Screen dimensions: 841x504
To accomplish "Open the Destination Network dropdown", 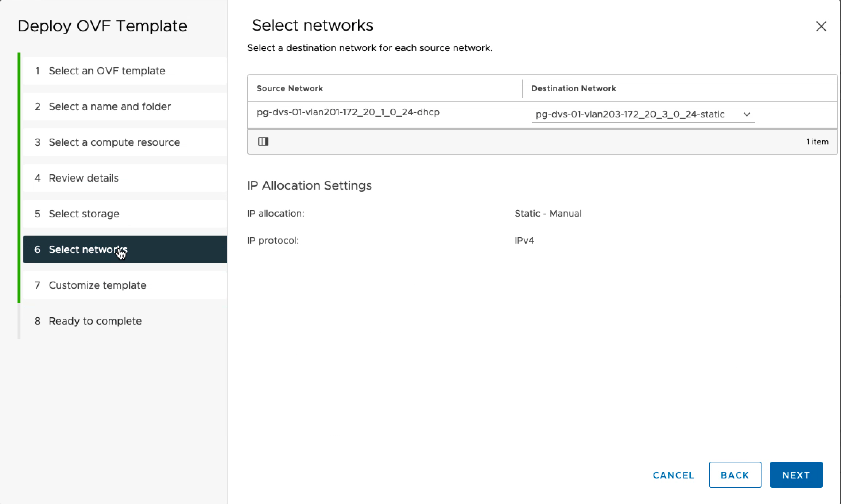I will [x=630, y=115].
